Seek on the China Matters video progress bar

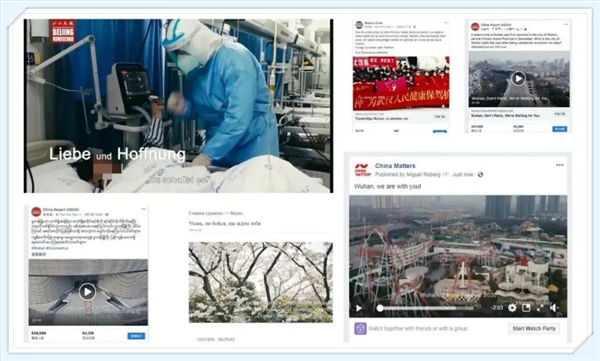click(x=427, y=308)
